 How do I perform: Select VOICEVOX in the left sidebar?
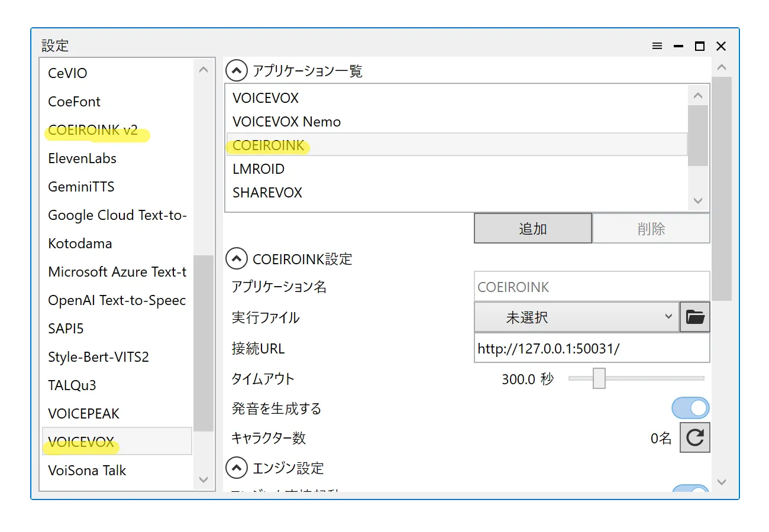click(x=117, y=442)
